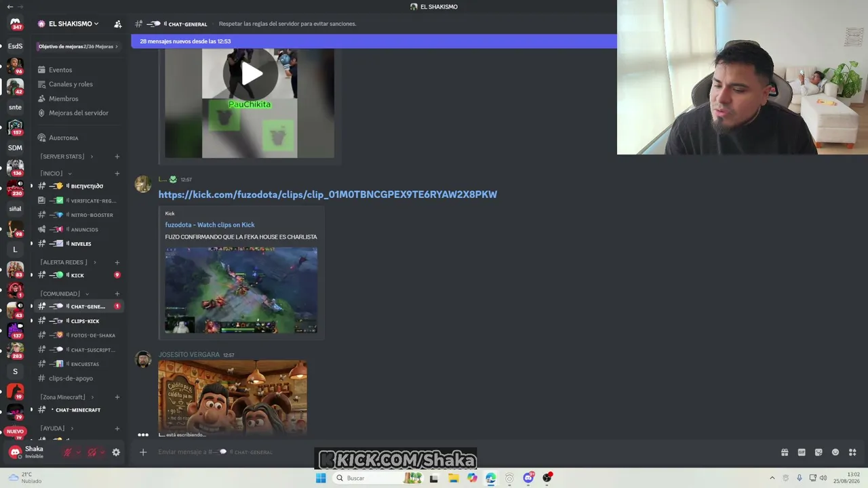
Task: Collapse the INICIO category
Action: (56, 174)
